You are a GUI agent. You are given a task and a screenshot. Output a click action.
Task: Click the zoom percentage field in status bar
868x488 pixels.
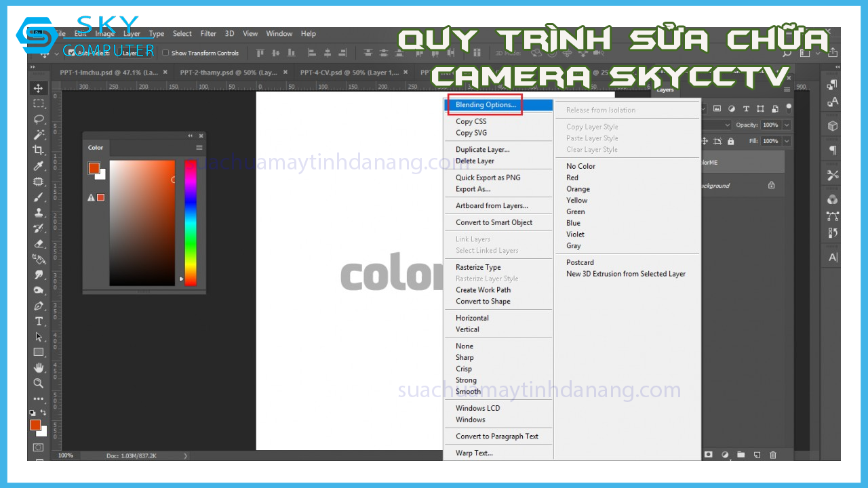(66, 455)
